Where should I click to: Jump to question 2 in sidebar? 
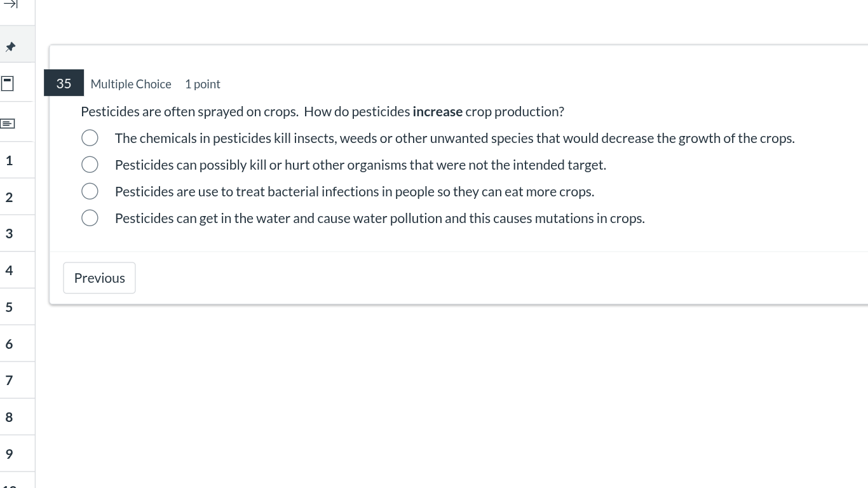tap(9, 197)
